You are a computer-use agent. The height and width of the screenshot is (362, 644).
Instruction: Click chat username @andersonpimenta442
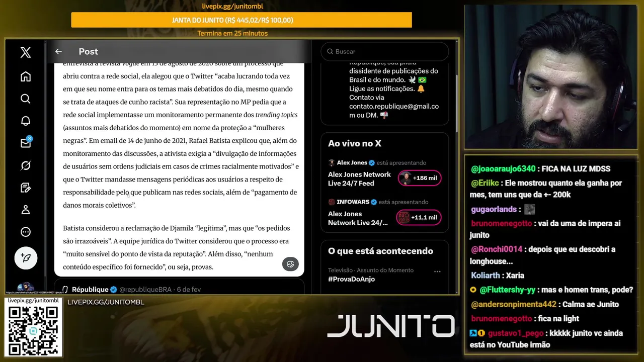[514, 304]
